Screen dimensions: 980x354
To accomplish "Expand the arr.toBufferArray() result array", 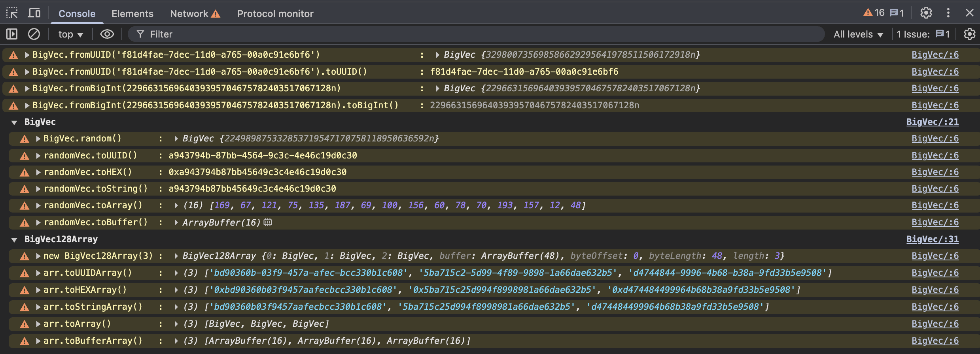I will tap(176, 341).
